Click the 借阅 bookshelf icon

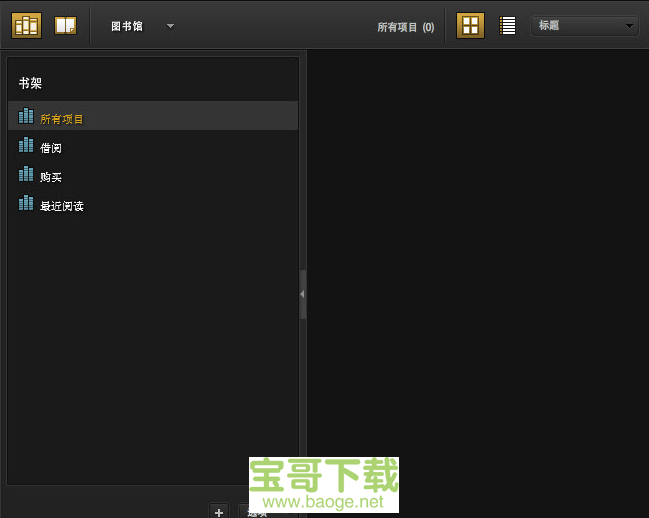click(x=26, y=145)
